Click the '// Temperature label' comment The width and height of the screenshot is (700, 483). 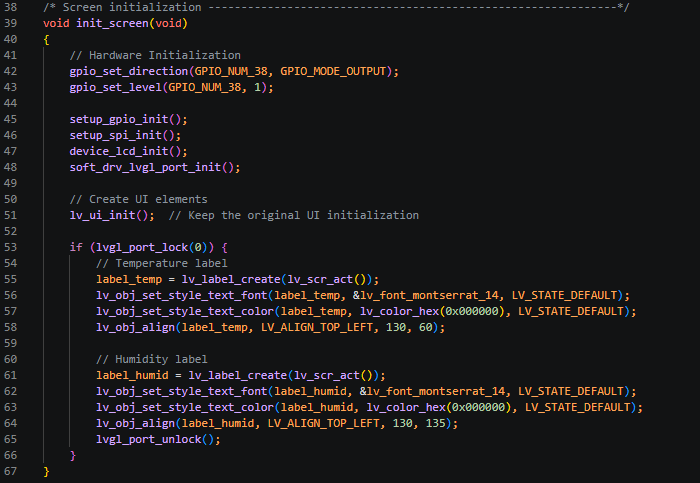tap(162, 263)
